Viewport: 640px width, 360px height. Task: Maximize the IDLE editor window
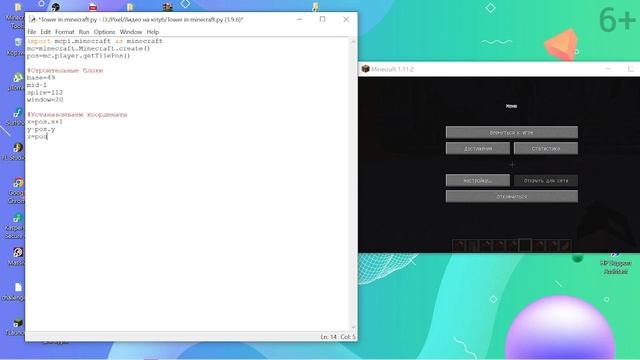pos(322,19)
